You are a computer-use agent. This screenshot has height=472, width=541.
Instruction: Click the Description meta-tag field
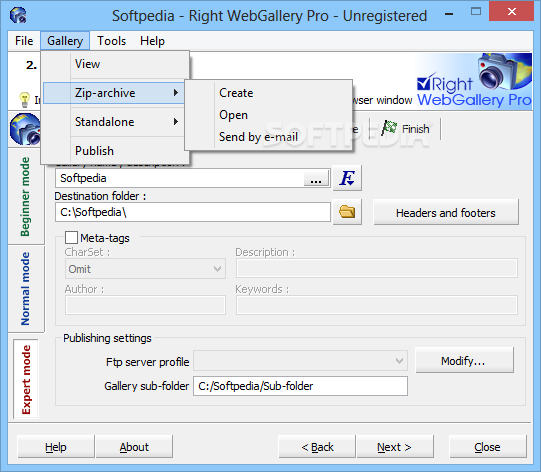pyautogui.click(x=377, y=268)
